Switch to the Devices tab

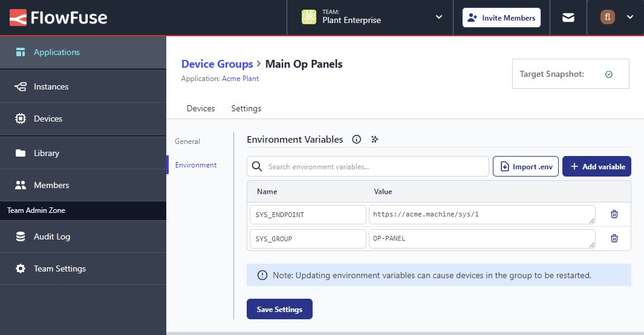tap(201, 108)
